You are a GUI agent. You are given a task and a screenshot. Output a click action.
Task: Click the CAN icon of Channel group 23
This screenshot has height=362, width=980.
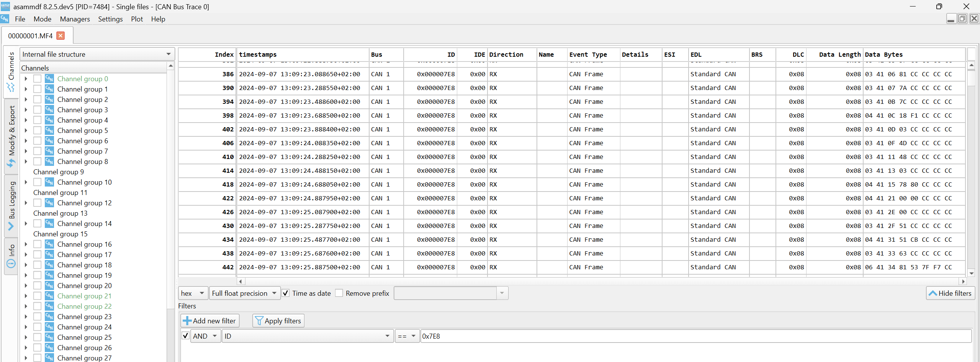tap(49, 316)
